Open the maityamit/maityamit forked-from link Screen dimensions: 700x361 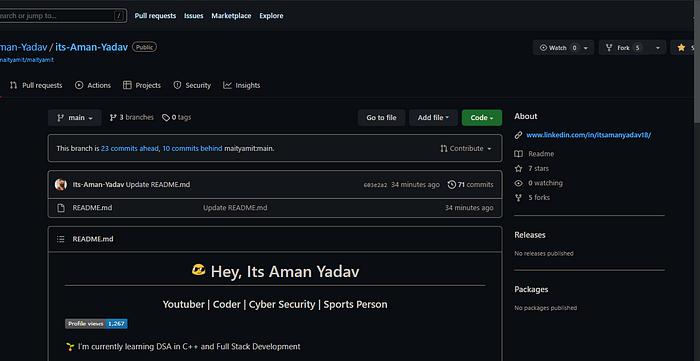(x=27, y=60)
